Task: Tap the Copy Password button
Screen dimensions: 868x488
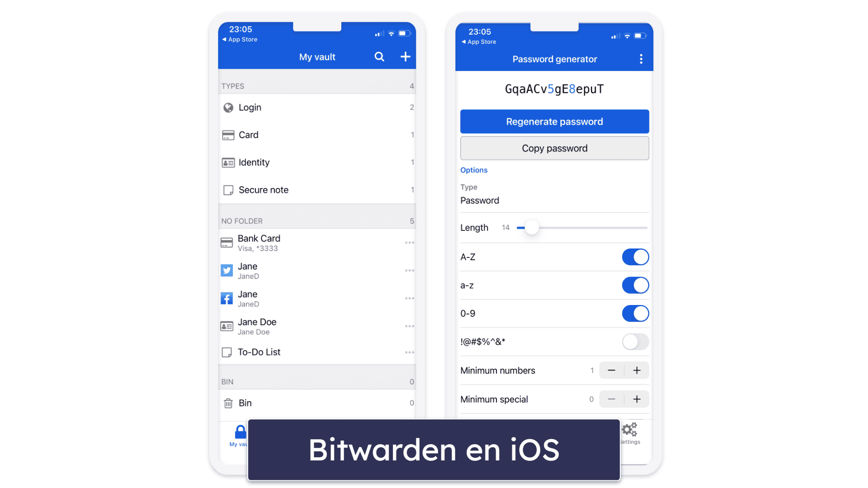Action: [554, 148]
